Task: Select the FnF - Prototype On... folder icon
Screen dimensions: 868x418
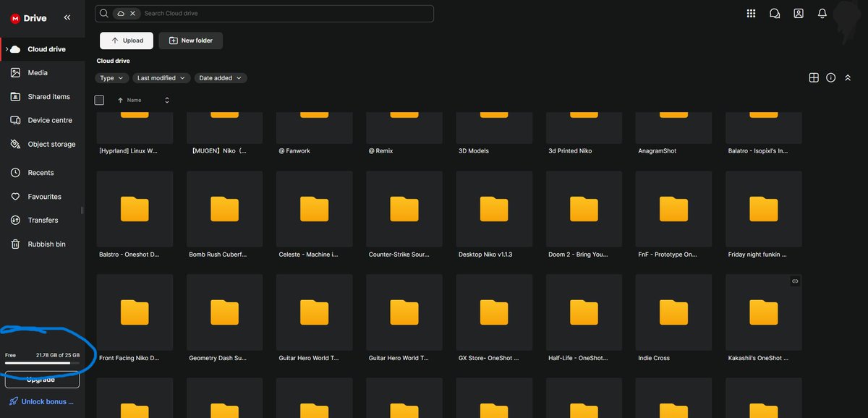Action: click(673, 209)
